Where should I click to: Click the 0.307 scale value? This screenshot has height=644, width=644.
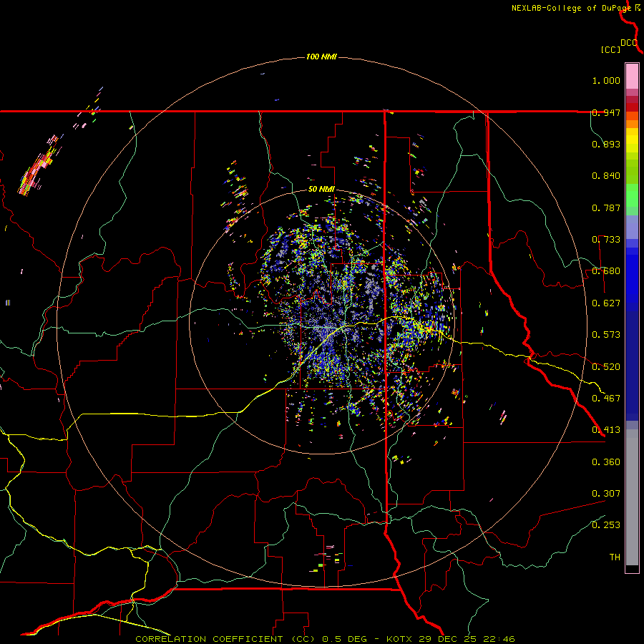606,494
